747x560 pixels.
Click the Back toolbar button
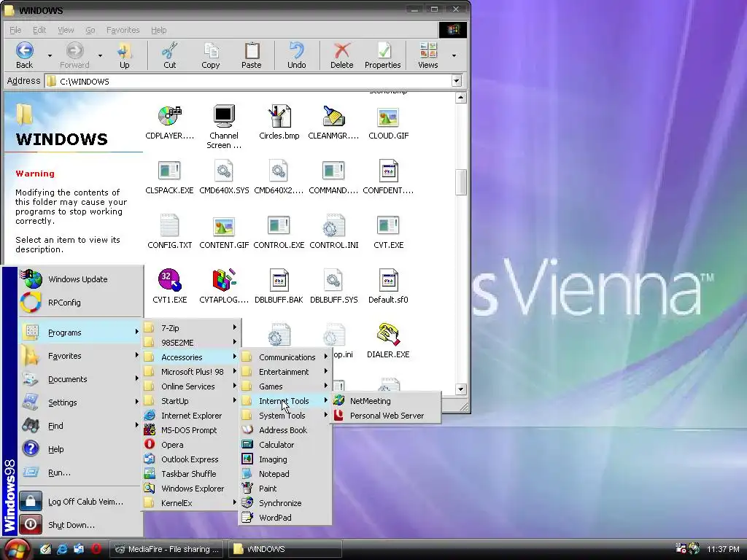point(24,55)
